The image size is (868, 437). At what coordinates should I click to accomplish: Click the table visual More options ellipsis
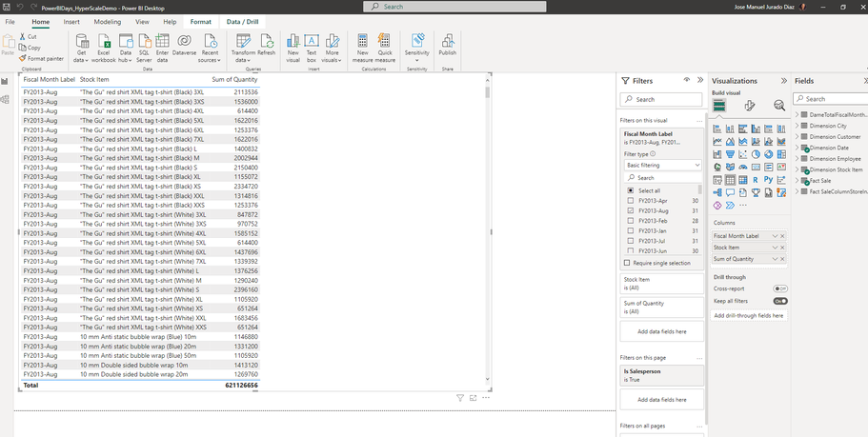(x=486, y=398)
